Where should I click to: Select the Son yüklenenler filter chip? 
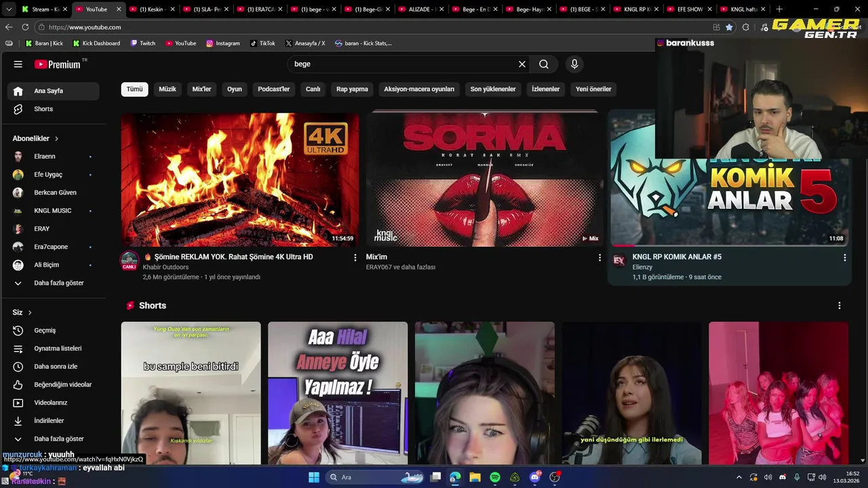click(493, 89)
